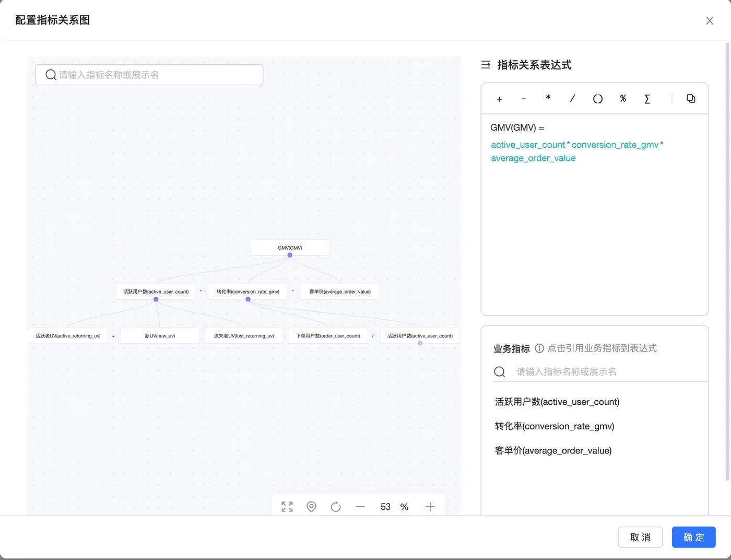Copy the metric relationship expression
731x560 pixels.
(691, 98)
